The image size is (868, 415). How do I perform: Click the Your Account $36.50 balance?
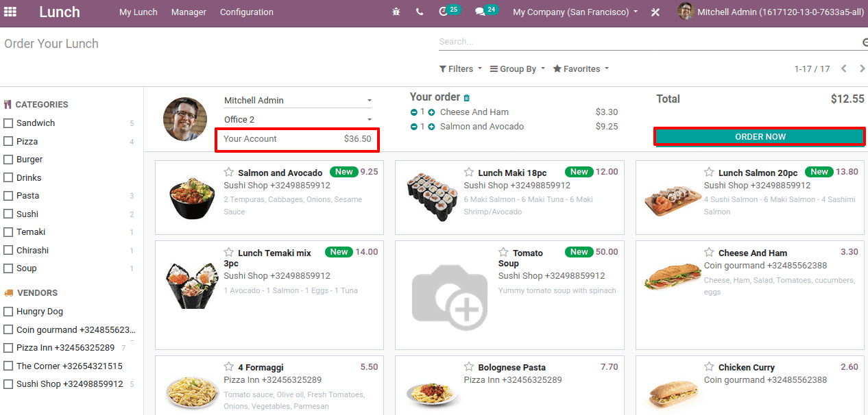(297, 139)
